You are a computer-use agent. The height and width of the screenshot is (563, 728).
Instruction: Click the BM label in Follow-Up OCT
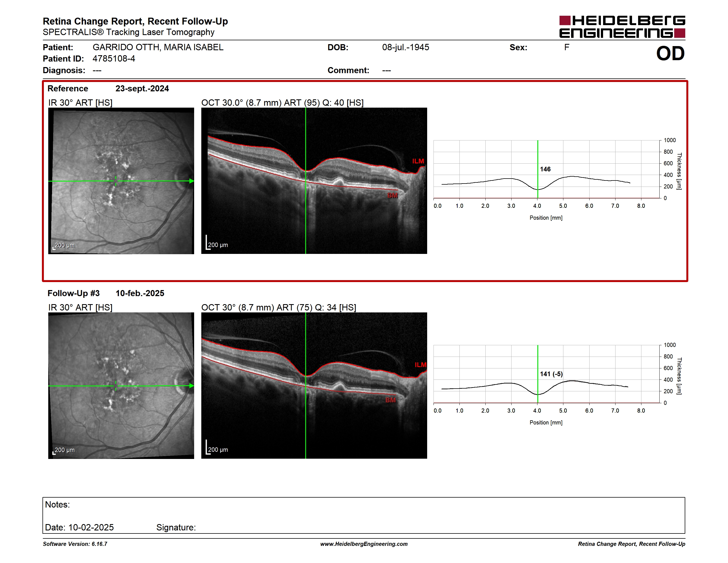[x=390, y=400]
